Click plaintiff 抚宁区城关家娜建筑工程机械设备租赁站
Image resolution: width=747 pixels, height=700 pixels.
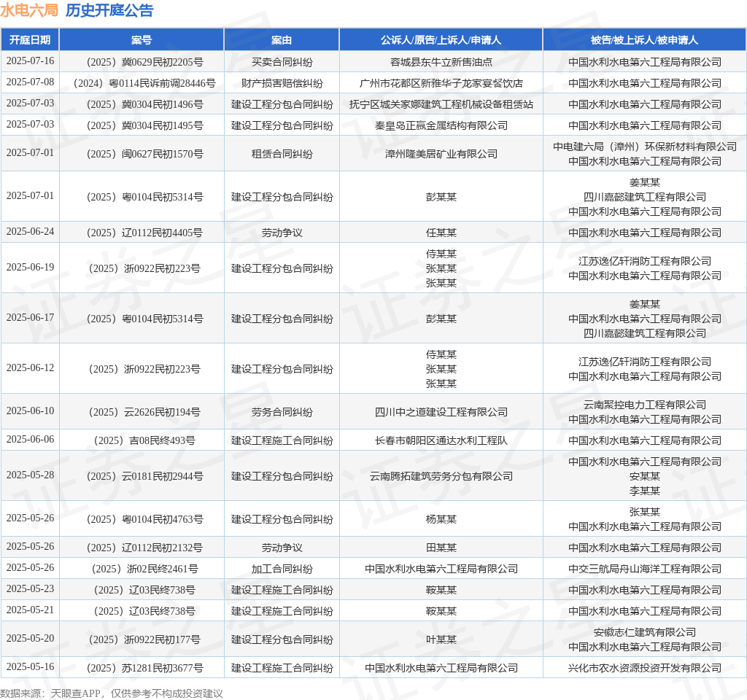point(441,104)
